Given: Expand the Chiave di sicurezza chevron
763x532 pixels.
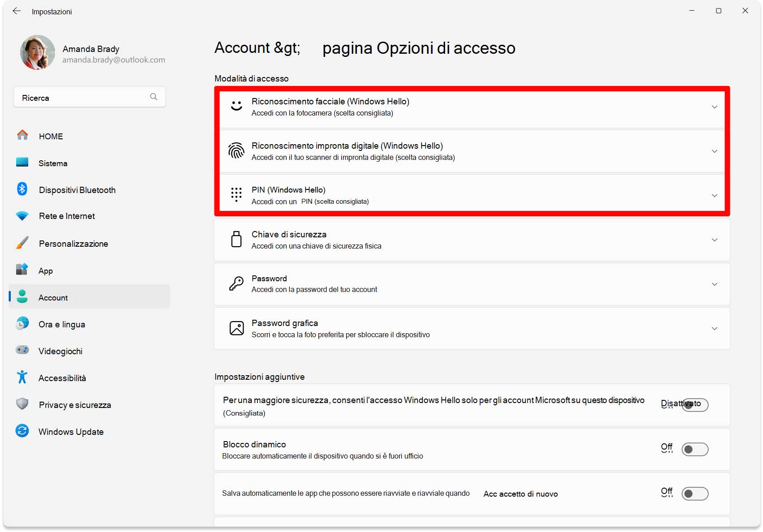Looking at the screenshot, I should [714, 240].
